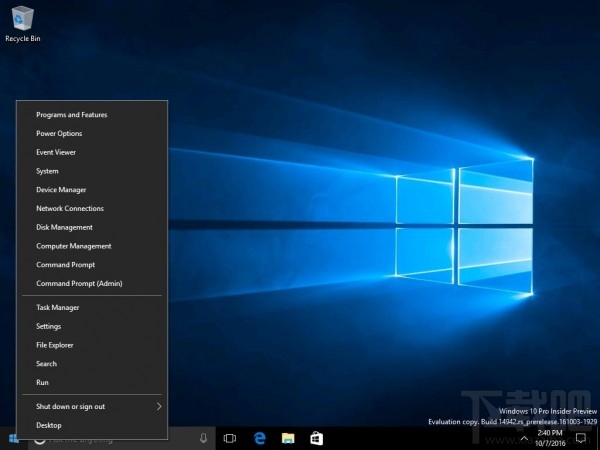Open Power Options from the menu
Image resolution: width=600 pixels, height=450 pixels.
(x=92, y=134)
